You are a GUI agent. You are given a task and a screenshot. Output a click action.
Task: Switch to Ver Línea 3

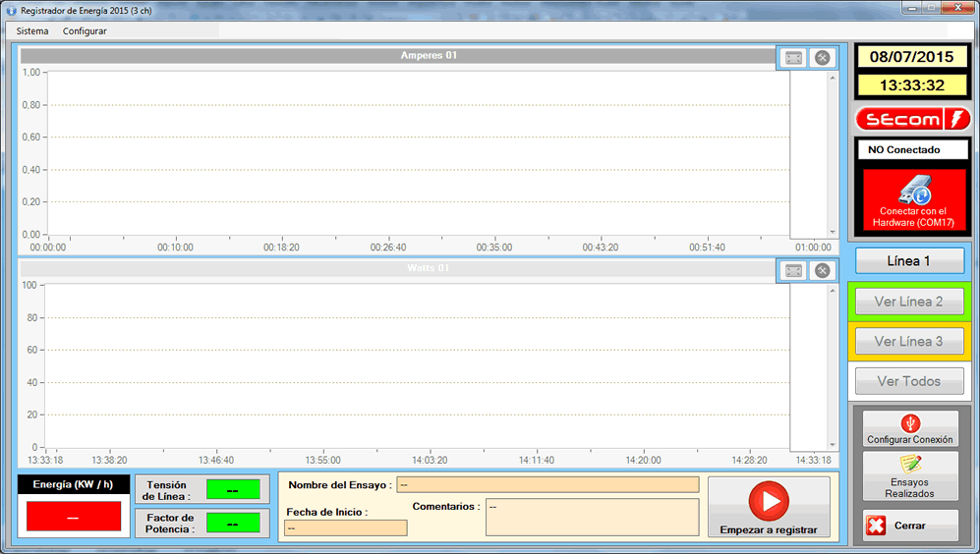(x=909, y=342)
